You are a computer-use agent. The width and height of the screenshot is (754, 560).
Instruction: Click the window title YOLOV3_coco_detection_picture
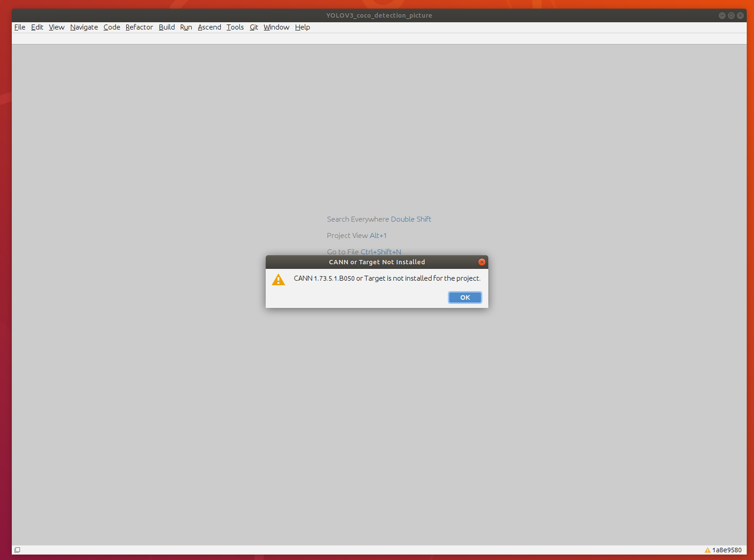[x=379, y=15]
